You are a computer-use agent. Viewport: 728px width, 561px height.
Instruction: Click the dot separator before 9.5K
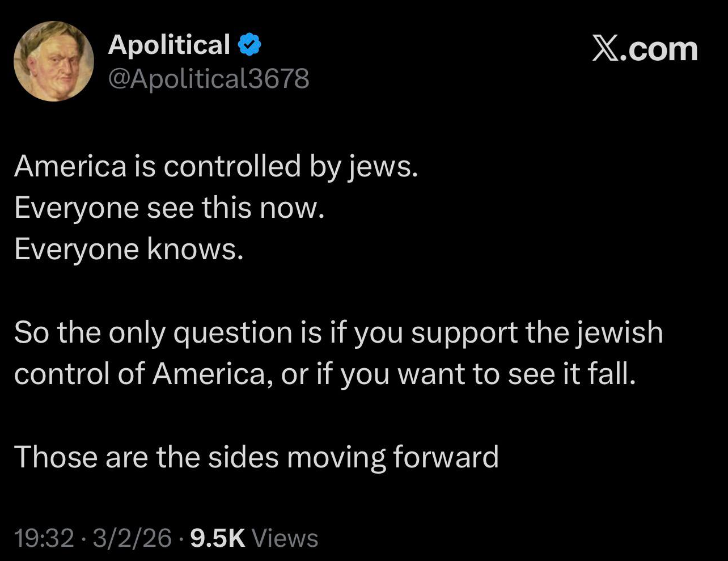pos(181,538)
